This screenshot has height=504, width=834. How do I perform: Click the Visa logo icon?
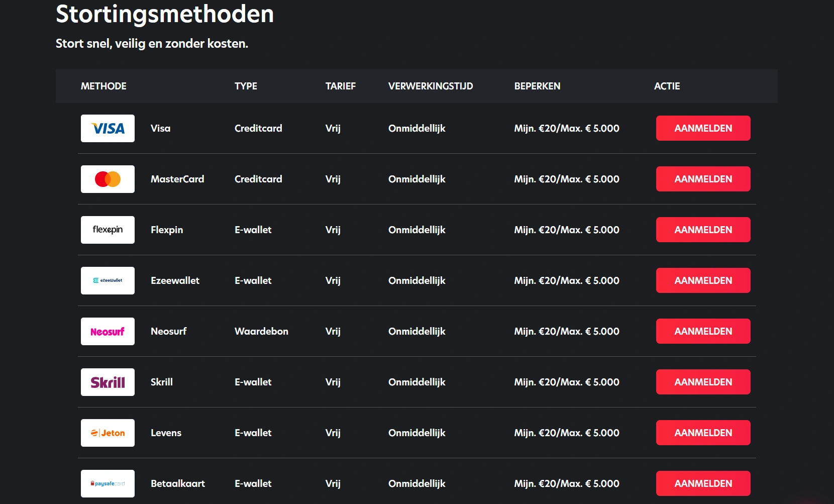(108, 129)
